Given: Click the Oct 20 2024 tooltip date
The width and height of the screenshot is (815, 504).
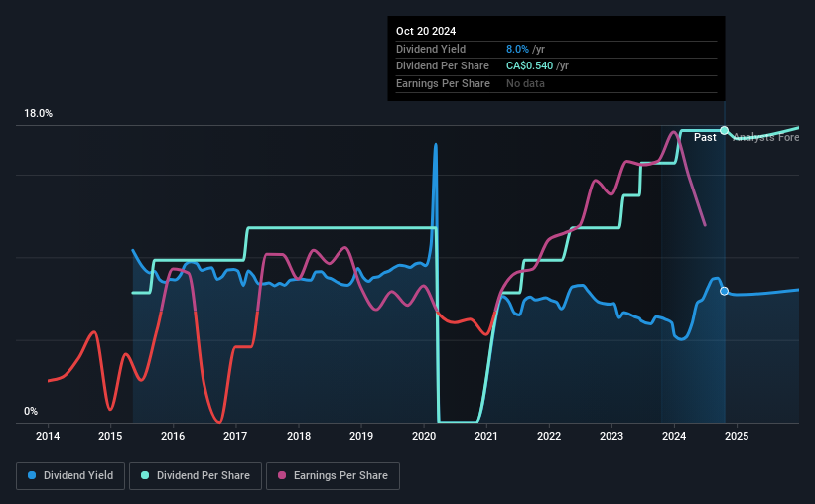Looking at the screenshot, I should pyautogui.click(x=426, y=31).
